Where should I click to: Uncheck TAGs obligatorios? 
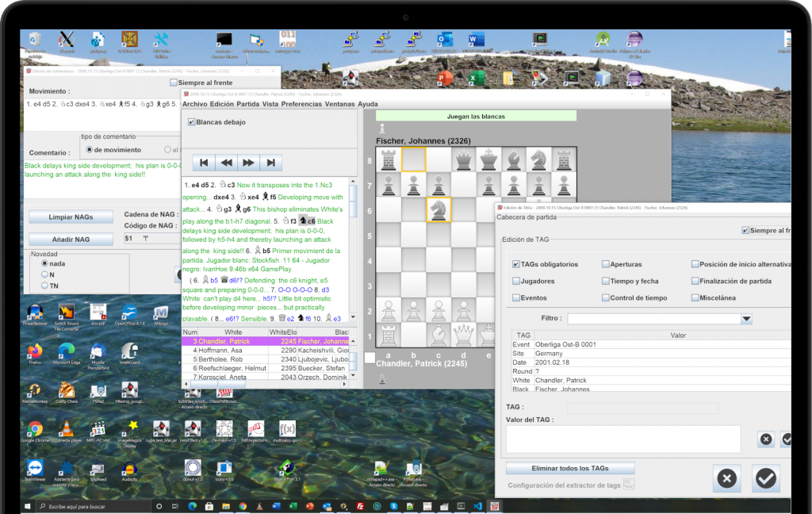click(515, 264)
